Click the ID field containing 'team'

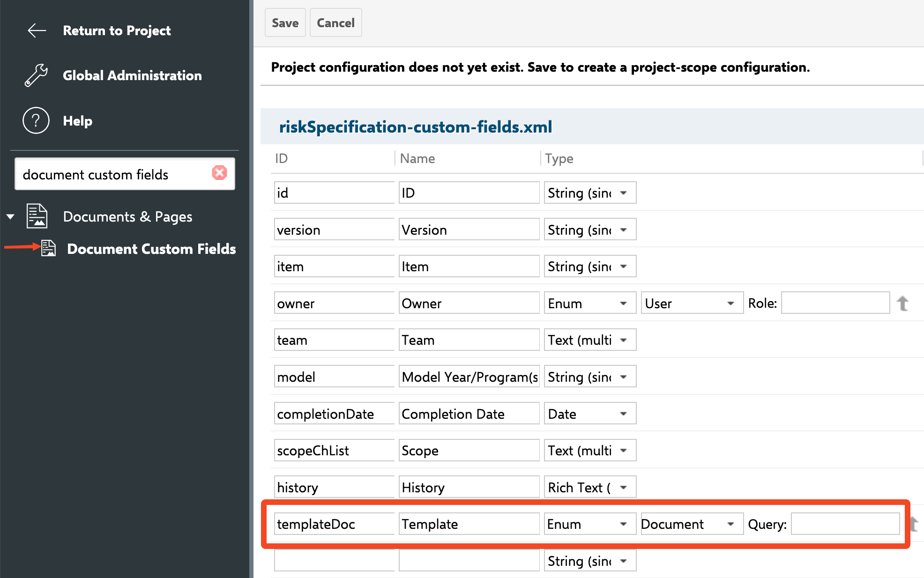point(334,340)
